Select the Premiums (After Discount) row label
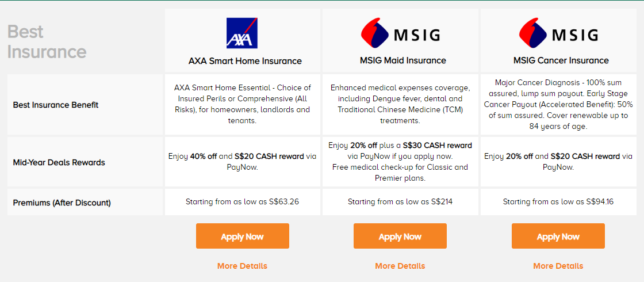 62,203
